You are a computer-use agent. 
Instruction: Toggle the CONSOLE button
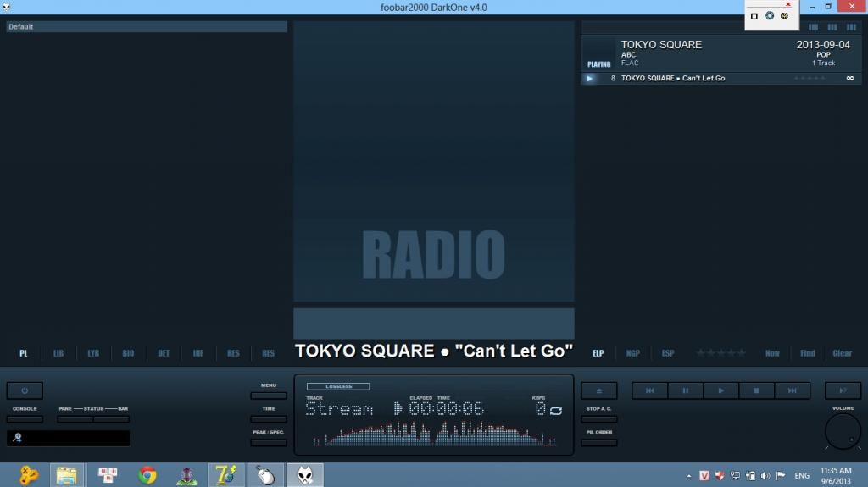tap(25, 419)
